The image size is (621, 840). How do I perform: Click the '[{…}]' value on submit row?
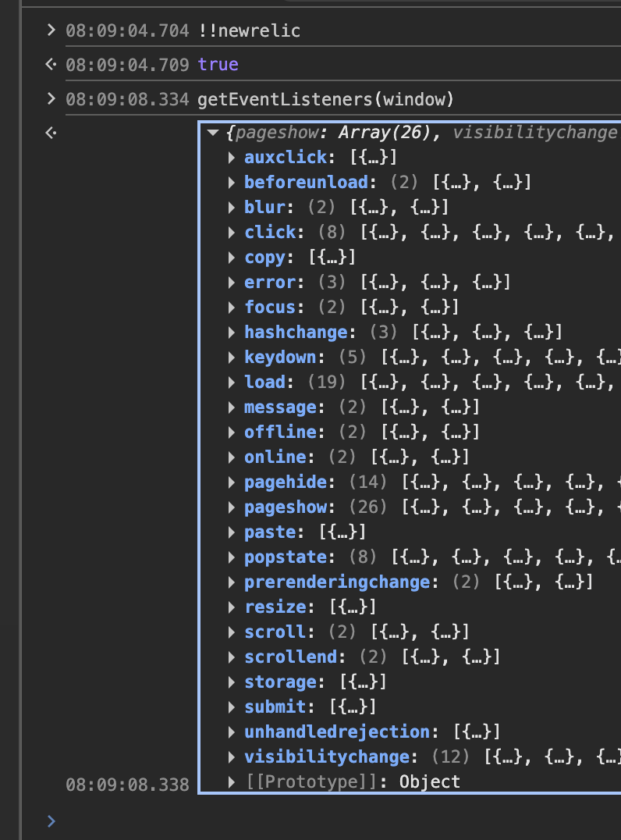353,707
